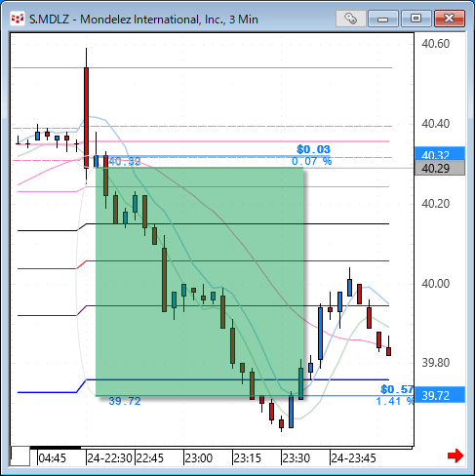Maximize the S.MDLZ chart window
Viewport: 475px width, 476px height.
click(416, 19)
